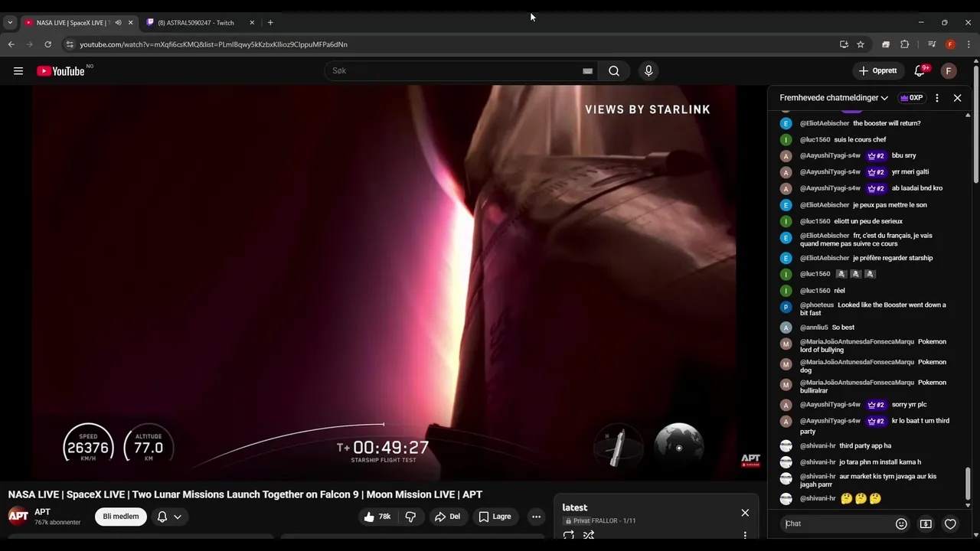Screen dimensions: 980x551
Task: Open a new browser tab
Action: click(x=270, y=23)
